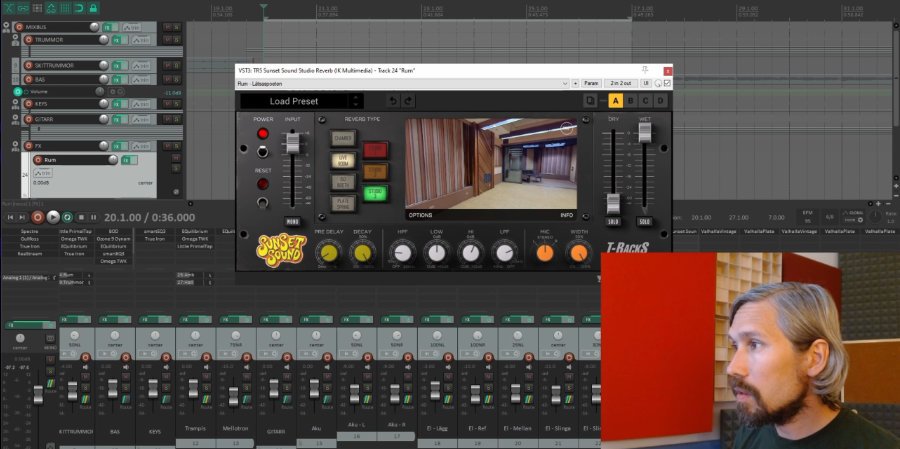Switch to preset slot A
Image resolution: width=900 pixels, height=449 pixels.
pos(615,101)
